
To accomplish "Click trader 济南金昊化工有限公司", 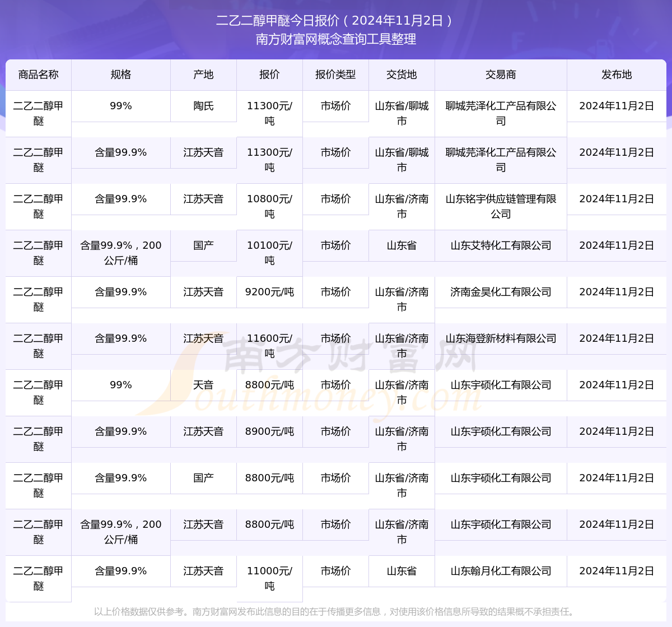I will click(501, 292).
